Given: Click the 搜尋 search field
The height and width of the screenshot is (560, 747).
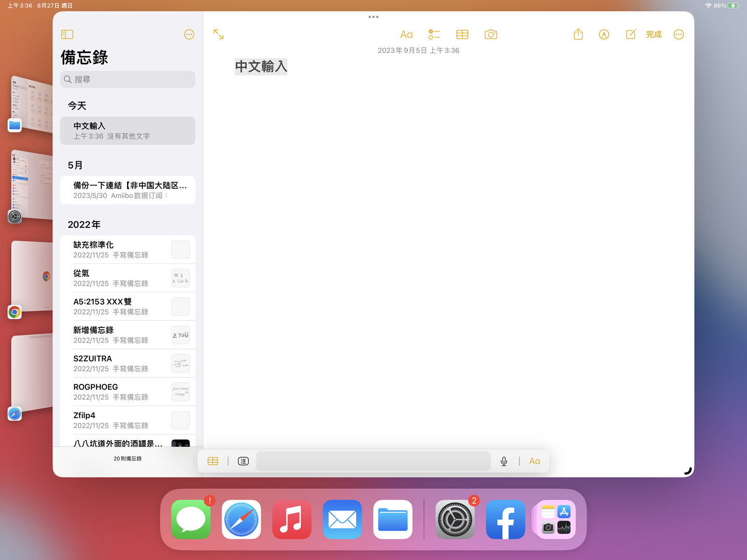Looking at the screenshot, I should (x=128, y=79).
